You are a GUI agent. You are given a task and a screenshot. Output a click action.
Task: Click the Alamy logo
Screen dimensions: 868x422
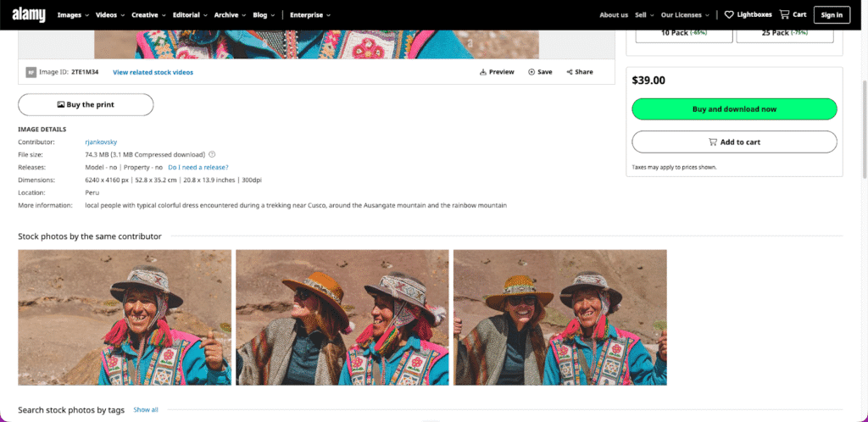(29, 14)
